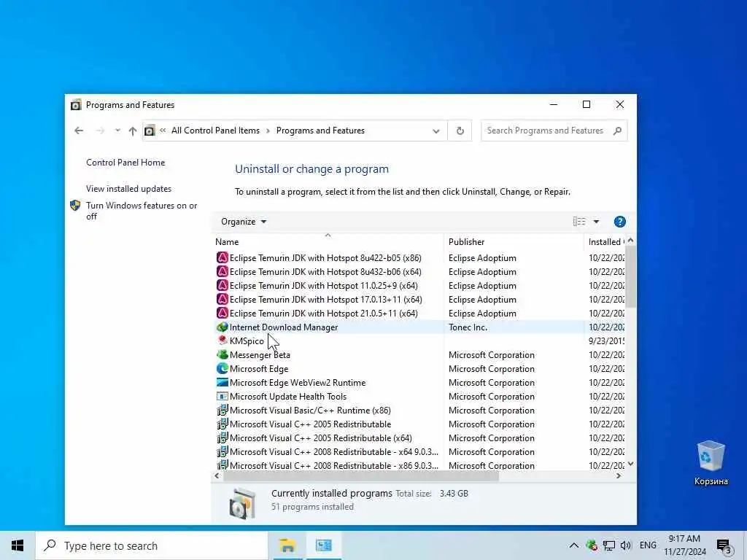Select Visual C++ 2008 Redistributable x86 row
Viewport: 747px width, 560px height.
[419, 465]
